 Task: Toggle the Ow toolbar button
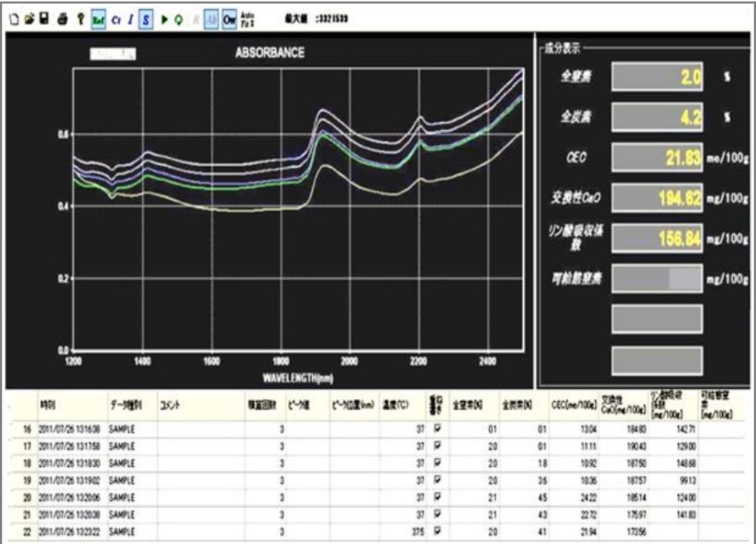(229, 20)
